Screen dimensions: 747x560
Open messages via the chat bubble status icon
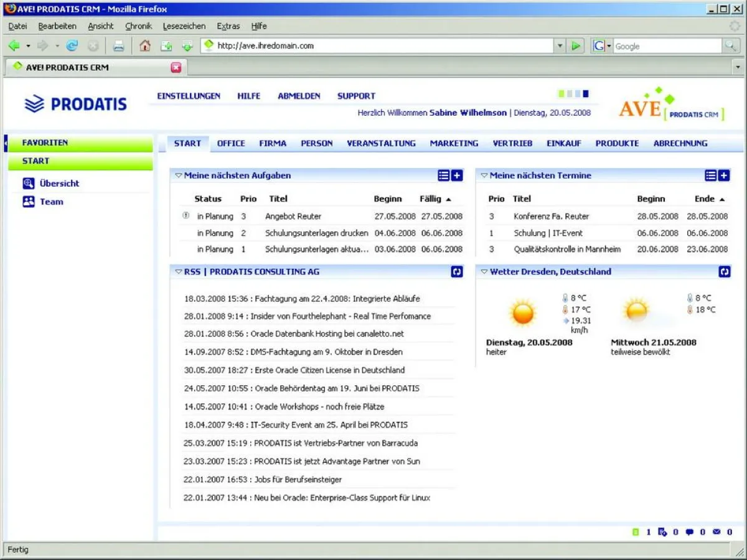689,532
